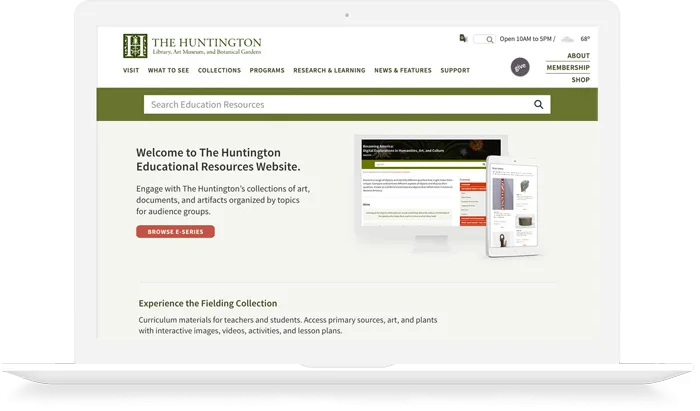Click 'Experience the Fielding Collection' heading

[x=208, y=303]
